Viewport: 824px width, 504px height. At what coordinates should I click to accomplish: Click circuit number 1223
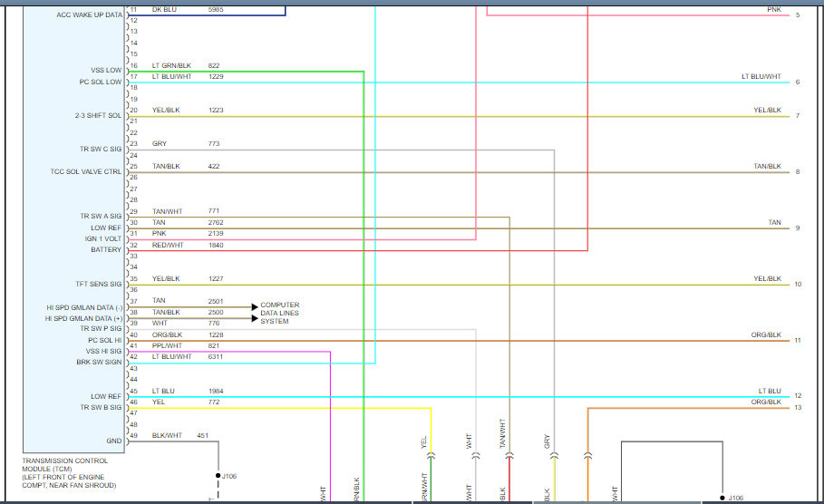coord(216,111)
